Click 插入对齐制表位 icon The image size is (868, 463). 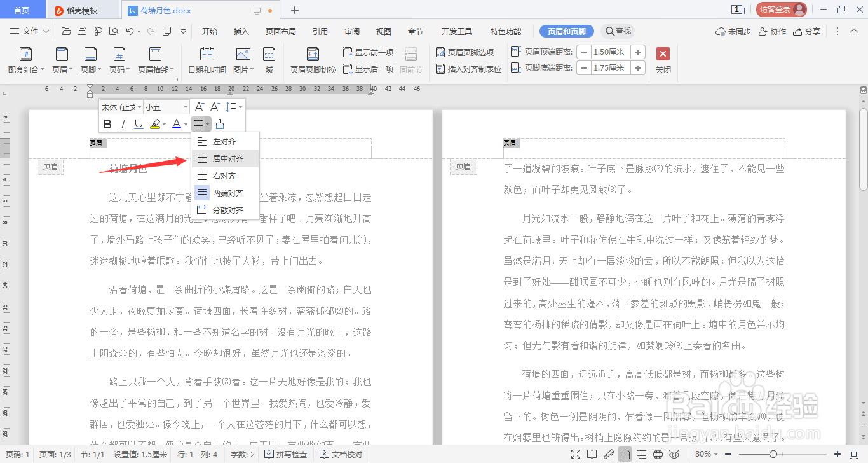pyautogui.click(x=470, y=68)
